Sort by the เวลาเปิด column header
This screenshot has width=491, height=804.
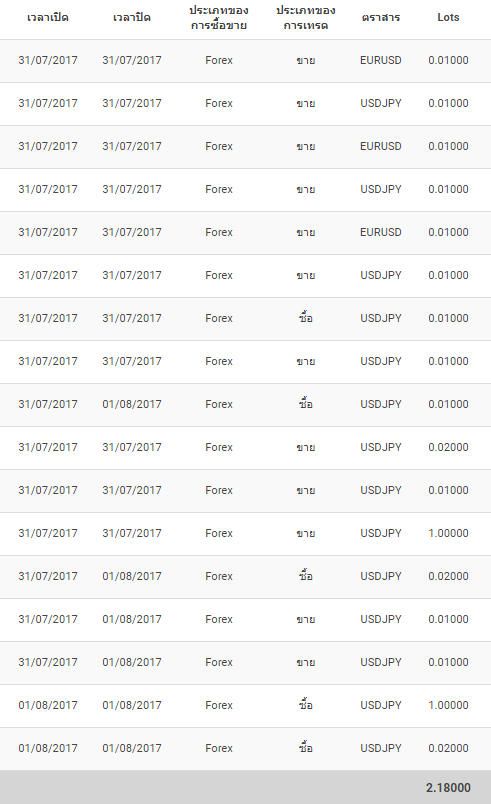tap(48, 18)
